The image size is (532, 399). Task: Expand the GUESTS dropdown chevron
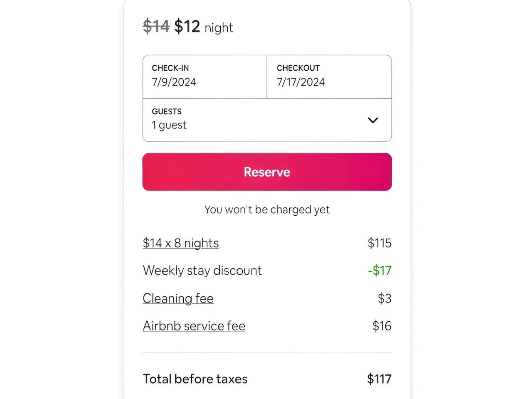tap(373, 120)
